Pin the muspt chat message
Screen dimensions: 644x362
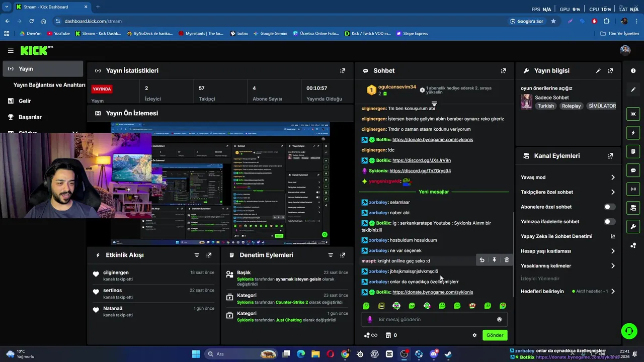(494, 260)
